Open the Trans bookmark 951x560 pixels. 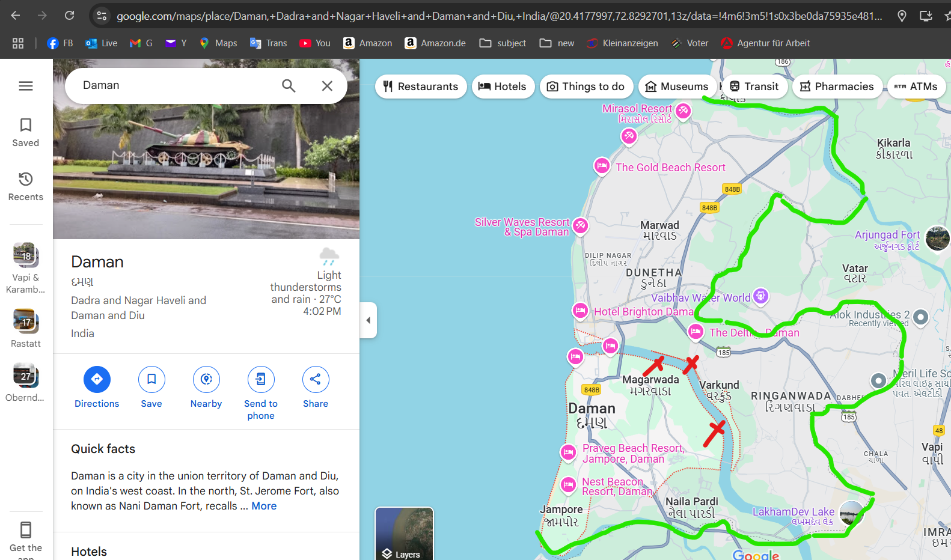tap(269, 43)
